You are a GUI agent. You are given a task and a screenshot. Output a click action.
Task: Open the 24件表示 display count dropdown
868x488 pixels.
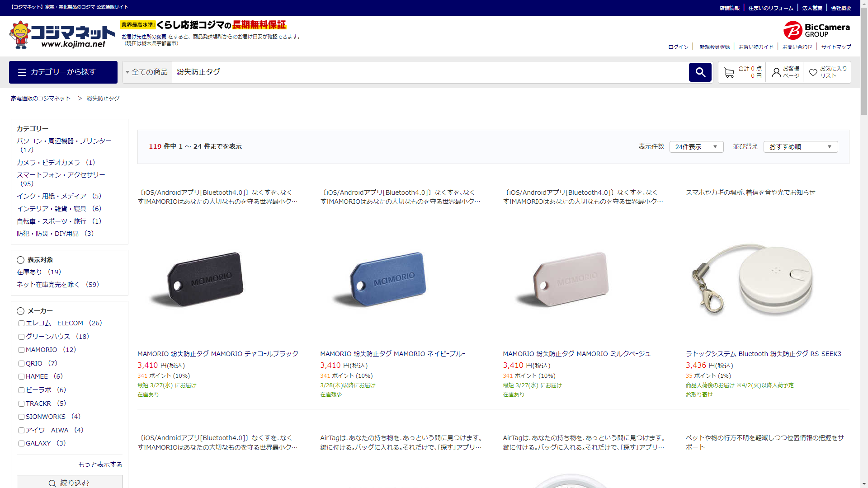[696, 147]
